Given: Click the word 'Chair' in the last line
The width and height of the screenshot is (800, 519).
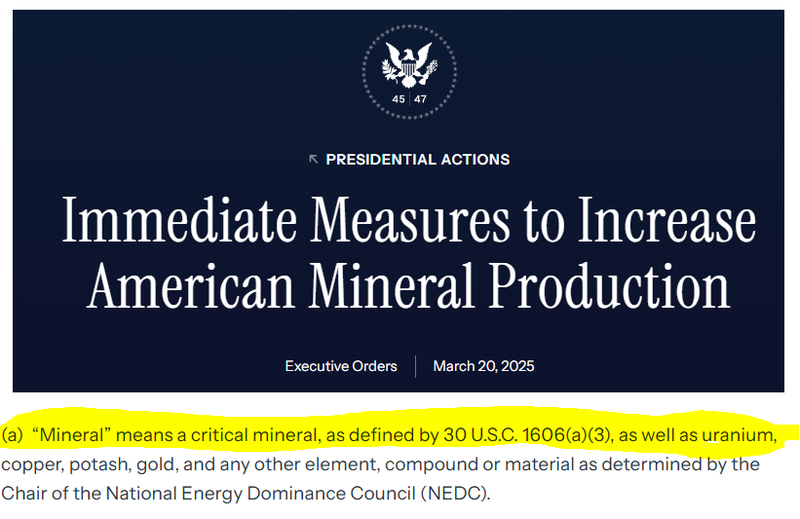Looking at the screenshot, I should [22, 493].
